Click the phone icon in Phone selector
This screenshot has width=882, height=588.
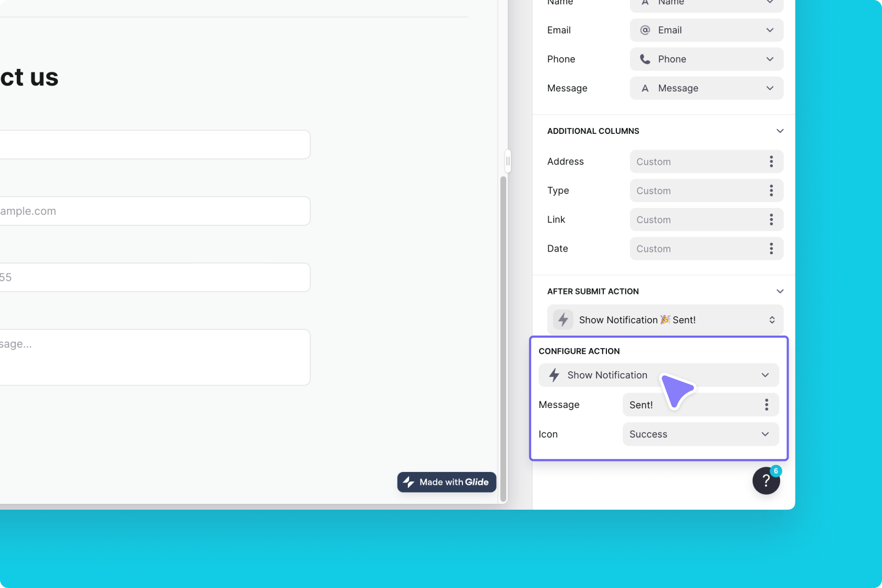(645, 59)
